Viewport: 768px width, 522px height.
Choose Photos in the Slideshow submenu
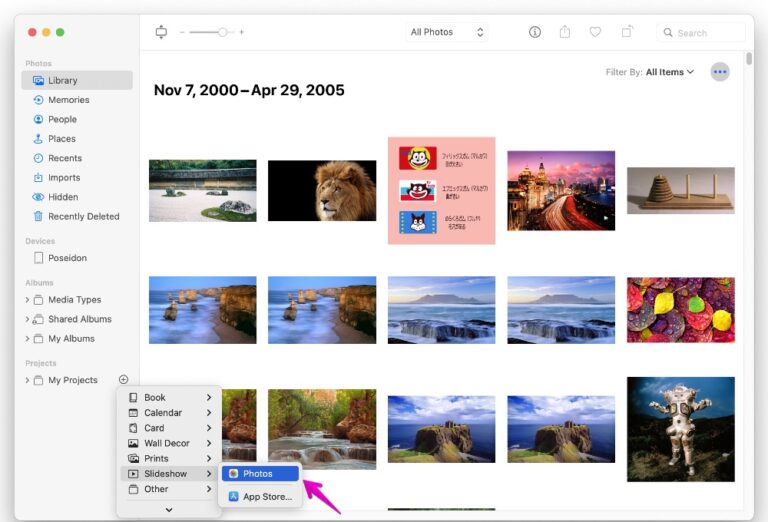pyautogui.click(x=260, y=474)
